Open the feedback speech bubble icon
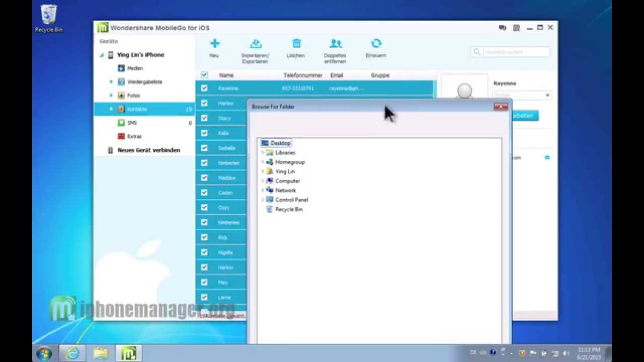 502,28
